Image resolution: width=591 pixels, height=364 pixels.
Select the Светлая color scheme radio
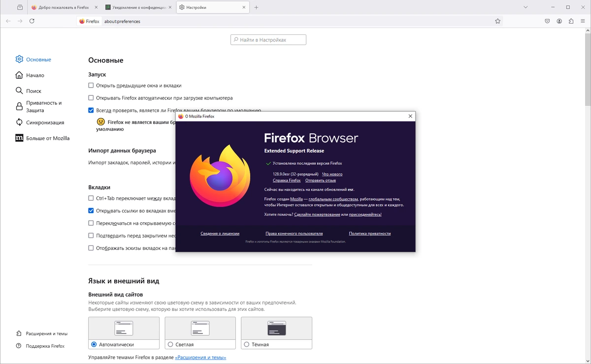170,344
